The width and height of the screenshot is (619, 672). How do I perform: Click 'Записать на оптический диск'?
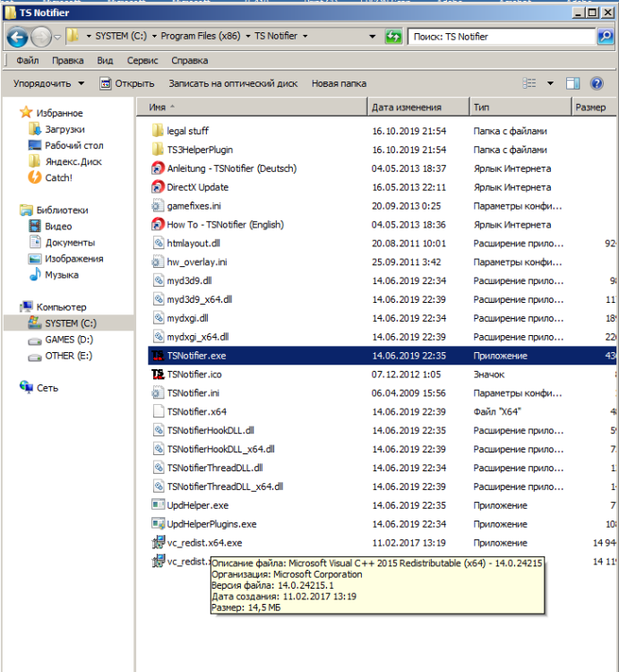click(233, 83)
